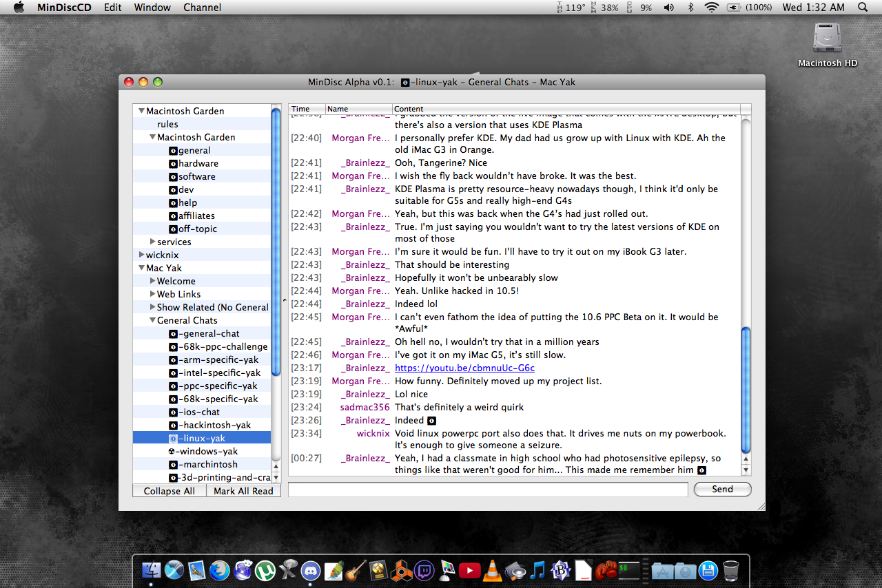The height and width of the screenshot is (588, 882).
Task: Open Finder from the Dock
Action: tap(152, 570)
